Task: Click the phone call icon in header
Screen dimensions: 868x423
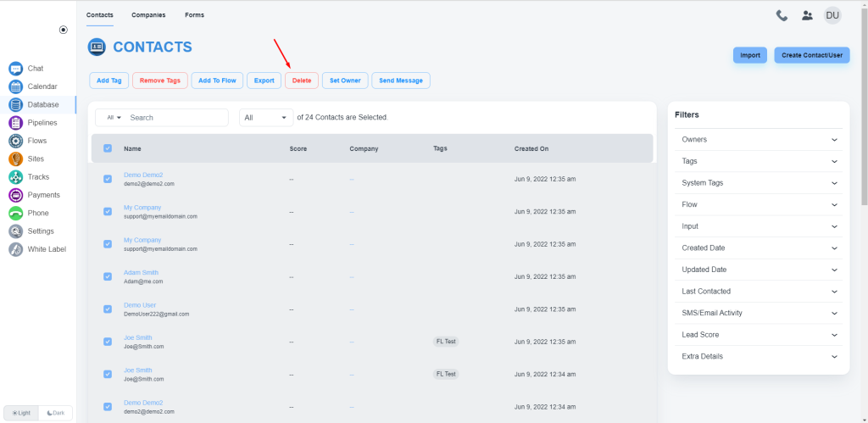Action: 782,15
